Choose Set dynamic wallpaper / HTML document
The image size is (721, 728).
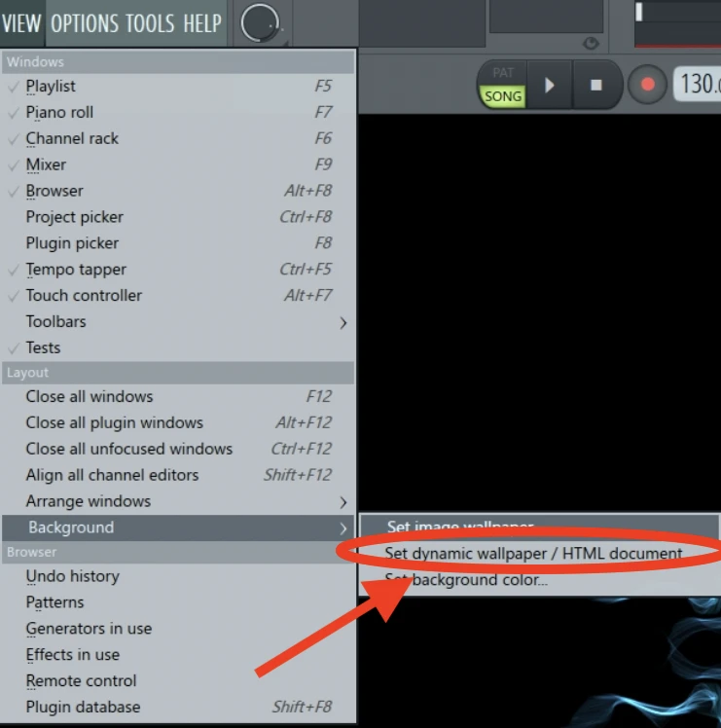pos(533,553)
